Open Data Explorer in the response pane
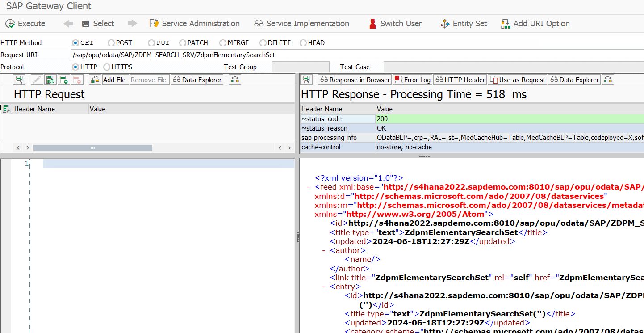Screen dimensions: 644x333 click(x=574, y=80)
